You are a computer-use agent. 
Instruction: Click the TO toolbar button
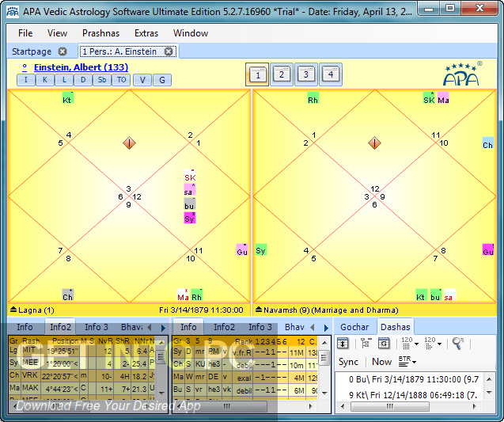(121, 80)
